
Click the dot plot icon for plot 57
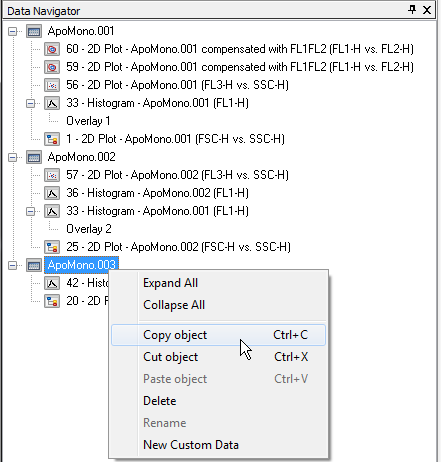tap(52, 176)
